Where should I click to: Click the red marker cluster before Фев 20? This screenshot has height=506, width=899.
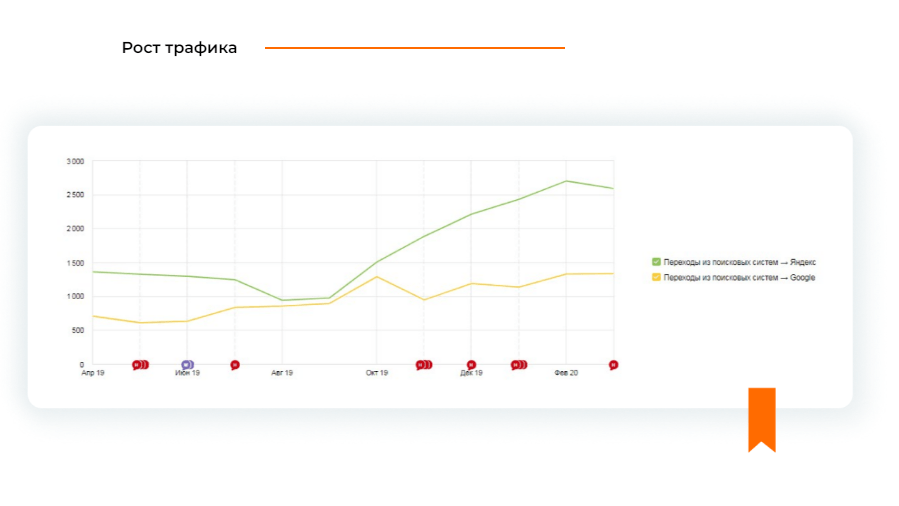coord(518,365)
